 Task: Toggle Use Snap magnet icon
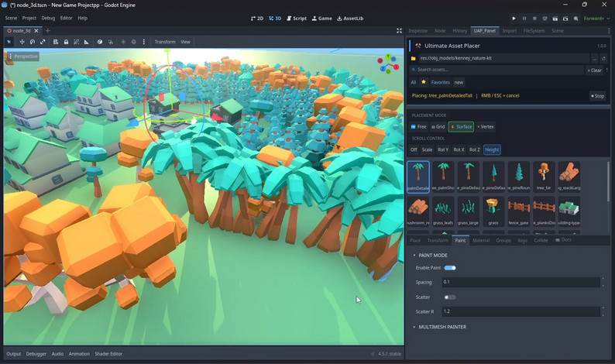pyautogui.click(x=110, y=42)
